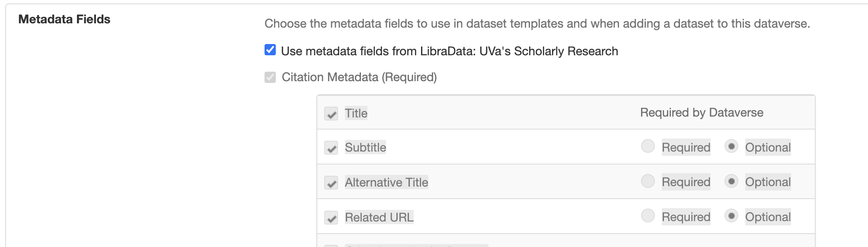Screen dimensions: 868x247
Task: Click the Citation Metadata (Required) label text
Action: [359, 77]
